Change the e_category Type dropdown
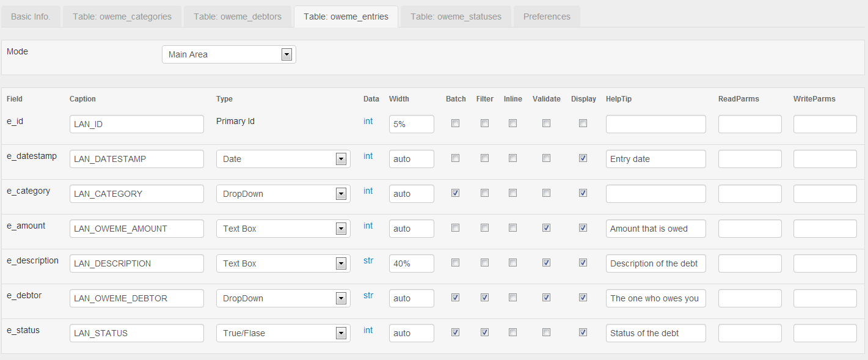 tap(283, 194)
